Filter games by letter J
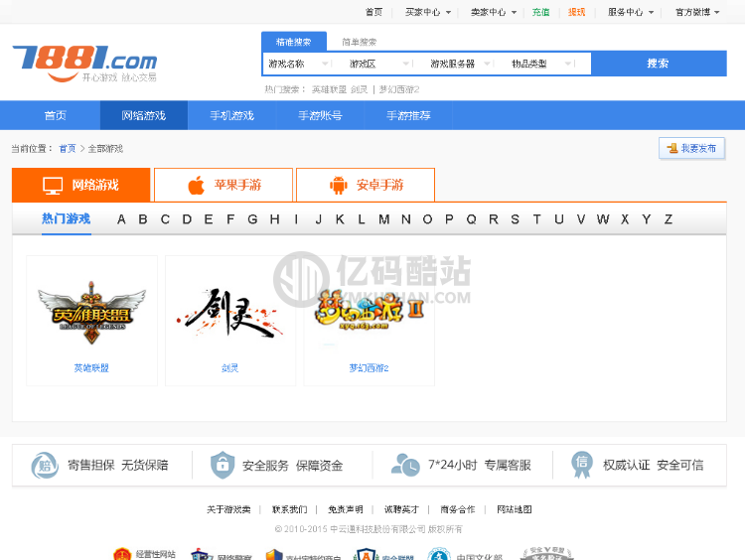 pyautogui.click(x=318, y=219)
